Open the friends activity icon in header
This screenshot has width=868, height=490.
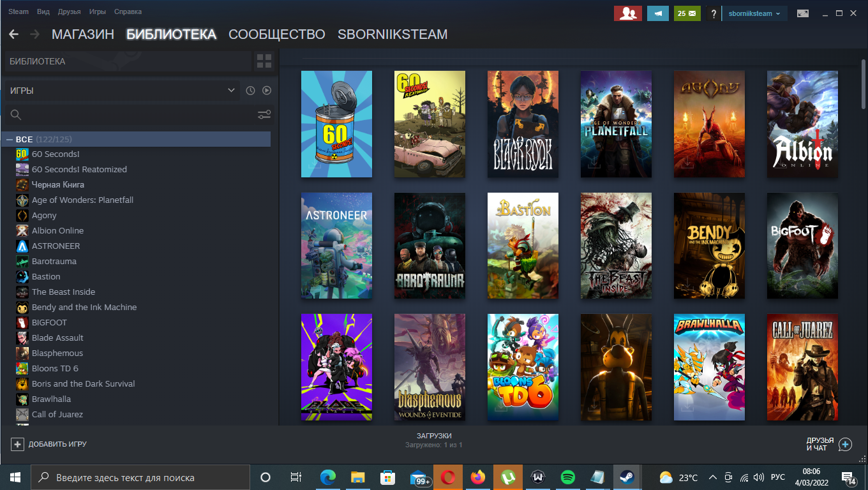coord(627,13)
